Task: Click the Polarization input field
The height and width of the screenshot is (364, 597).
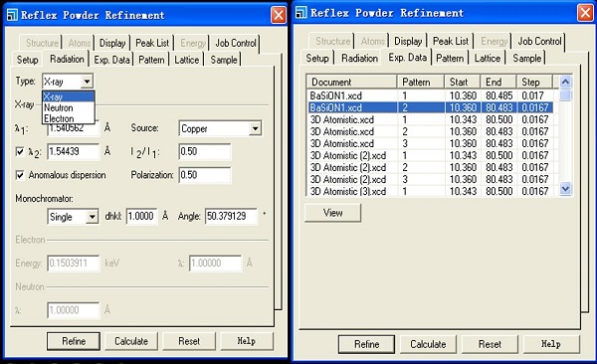Action: click(204, 175)
